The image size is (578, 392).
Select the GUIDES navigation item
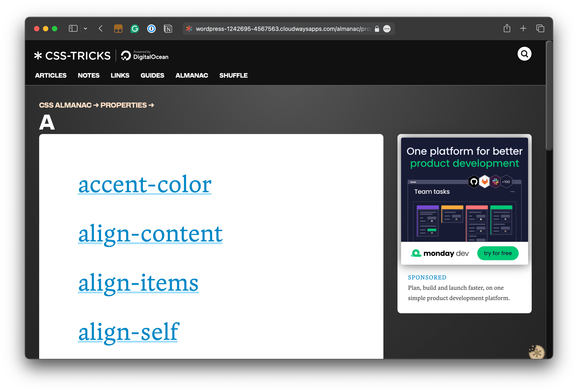click(153, 75)
